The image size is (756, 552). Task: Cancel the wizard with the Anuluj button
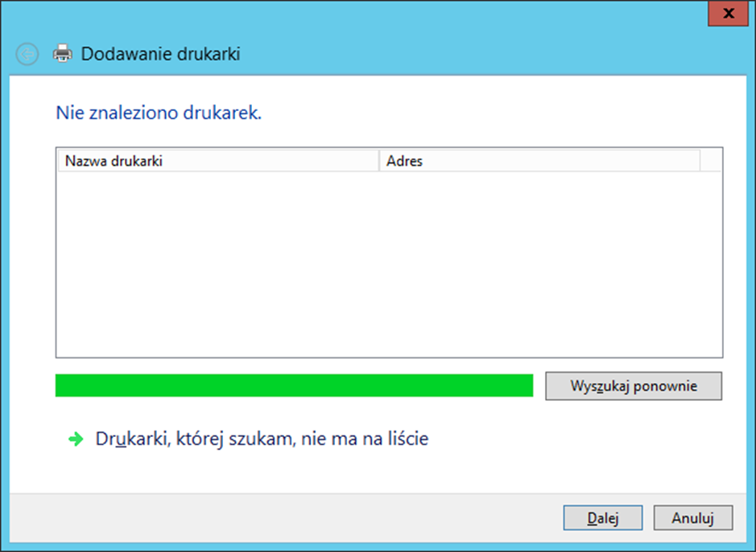pyautogui.click(x=692, y=517)
